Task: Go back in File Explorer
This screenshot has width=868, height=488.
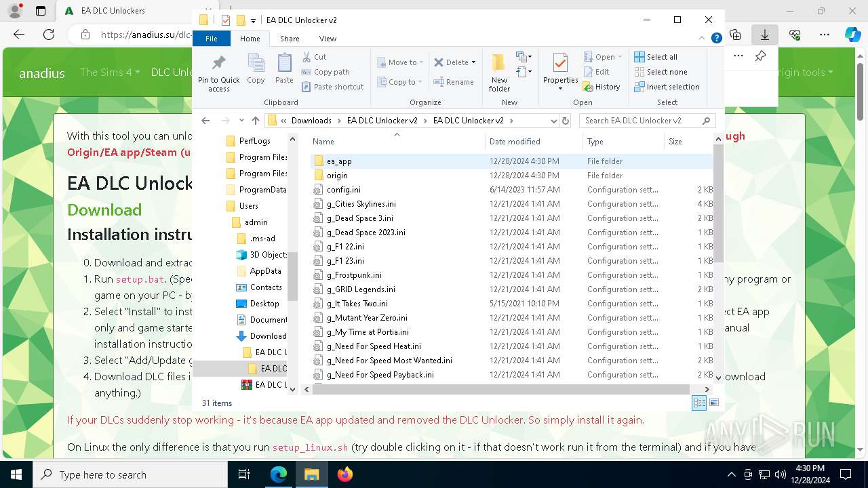Action: click(x=205, y=121)
